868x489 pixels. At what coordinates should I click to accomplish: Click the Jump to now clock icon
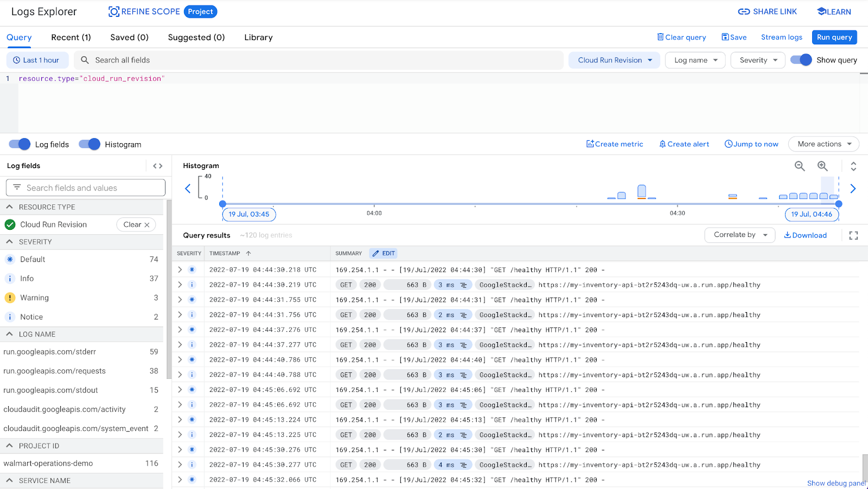(729, 144)
